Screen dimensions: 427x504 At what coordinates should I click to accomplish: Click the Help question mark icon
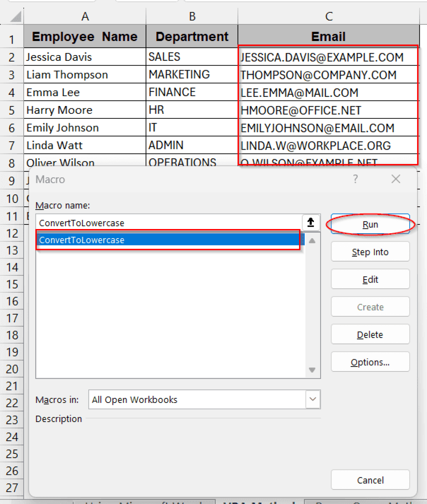(355, 179)
